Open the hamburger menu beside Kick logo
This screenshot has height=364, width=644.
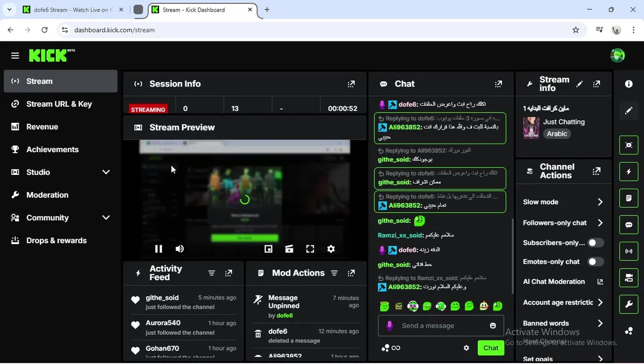click(15, 56)
